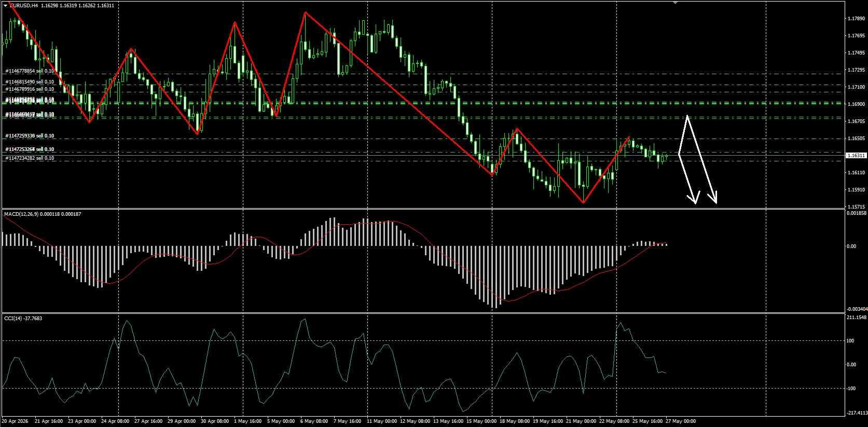Screen dimensions: 868x427
Task: Click the 0.001858 value on the MACD scale
Action: (857, 213)
